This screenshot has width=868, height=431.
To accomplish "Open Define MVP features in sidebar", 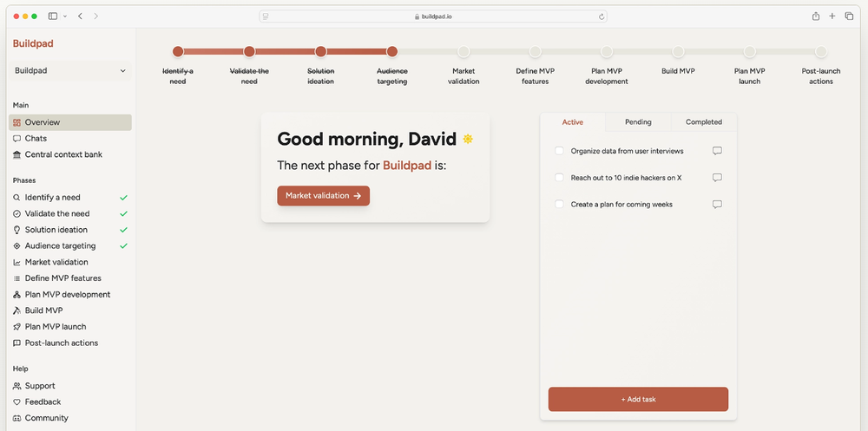I will pyautogui.click(x=69, y=278).
